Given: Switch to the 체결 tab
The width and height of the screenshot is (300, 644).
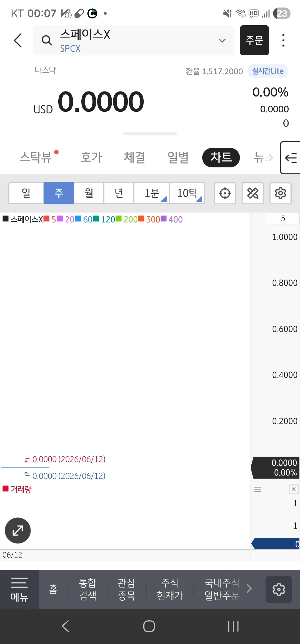Looking at the screenshot, I should (135, 157).
